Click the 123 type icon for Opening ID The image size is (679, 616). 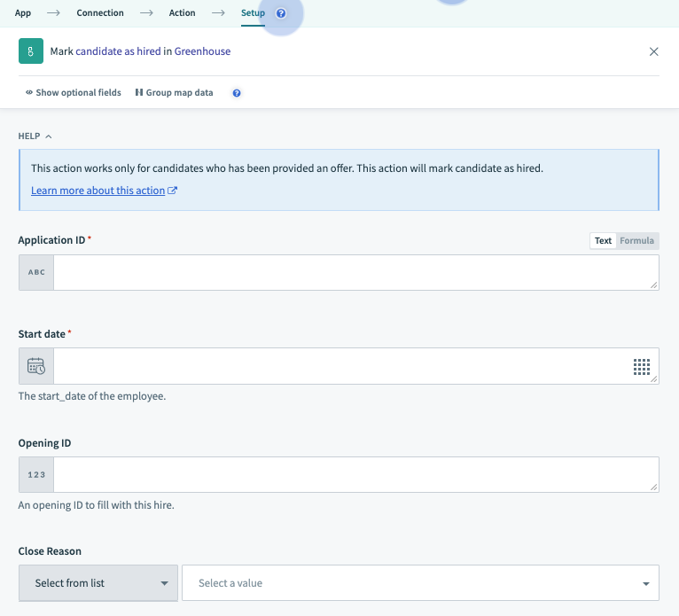36,475
